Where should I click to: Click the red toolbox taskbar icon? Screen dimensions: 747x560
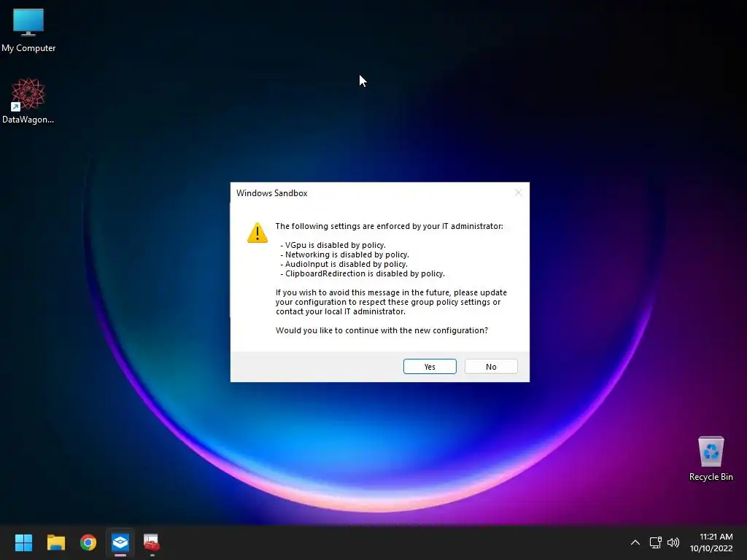click(152, 542)
